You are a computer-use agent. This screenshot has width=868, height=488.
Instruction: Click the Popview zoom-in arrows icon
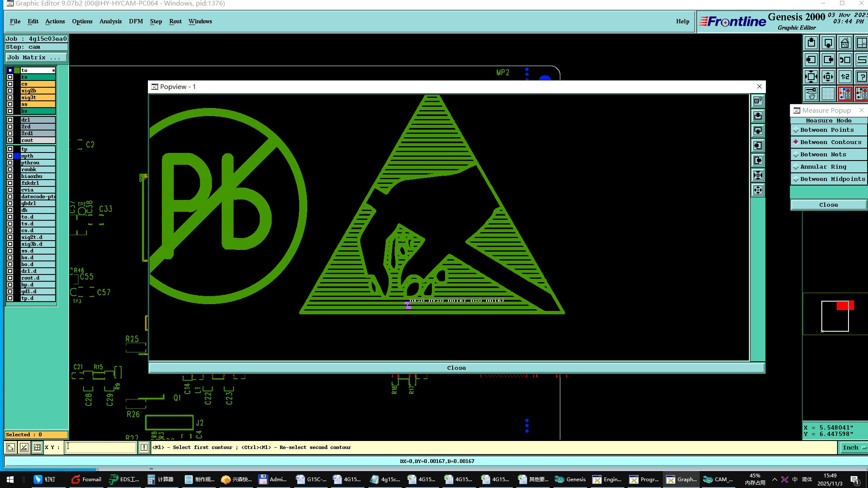point(758,175)
